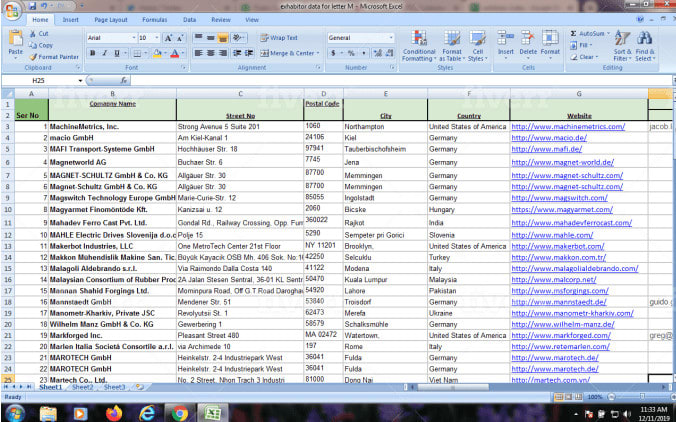The width and height of the screenshot is (676, 422).
Task: Open Find & Select menu
Action: [645, 46]
